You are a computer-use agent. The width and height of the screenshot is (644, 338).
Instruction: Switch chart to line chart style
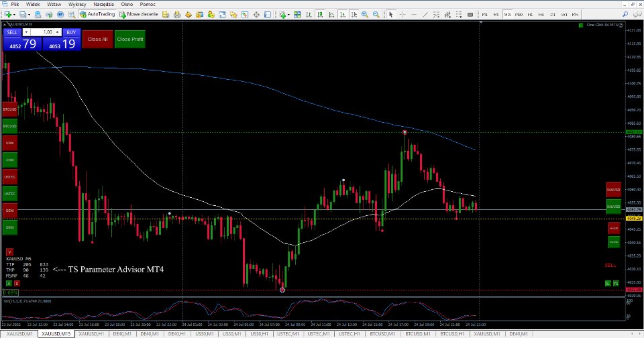point(331,14)
